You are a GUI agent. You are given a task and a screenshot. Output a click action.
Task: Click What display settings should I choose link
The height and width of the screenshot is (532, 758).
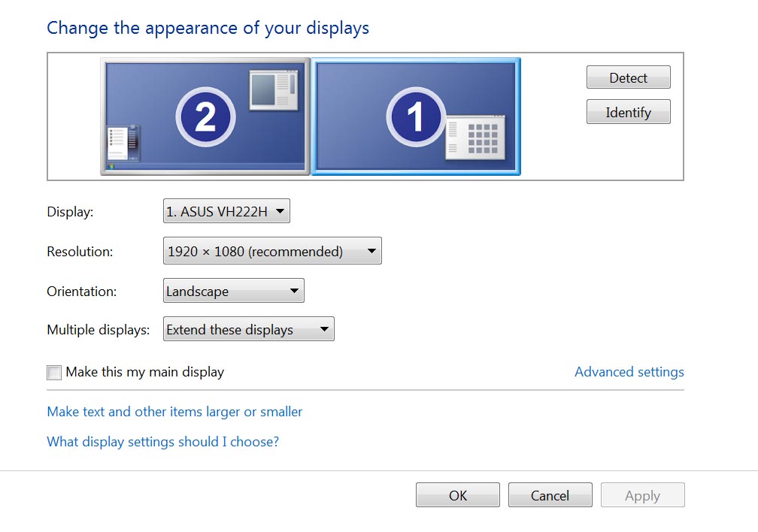[x=163, y=442]
